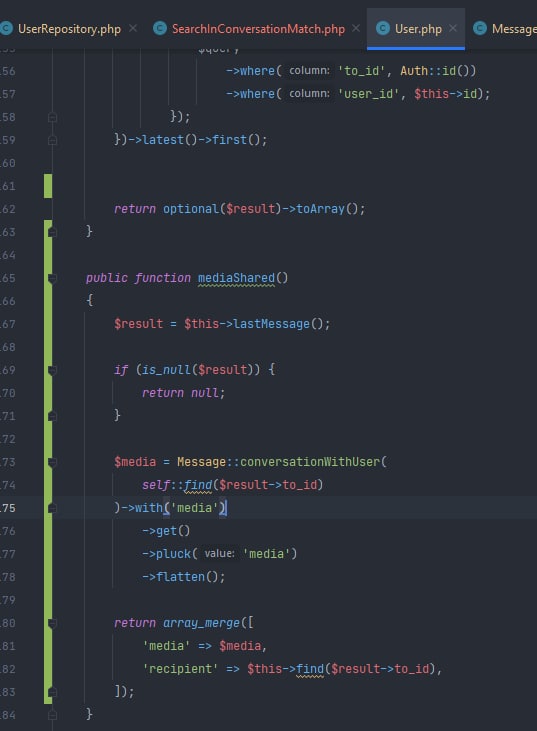Click the User.php class file icon

point(383,29)
